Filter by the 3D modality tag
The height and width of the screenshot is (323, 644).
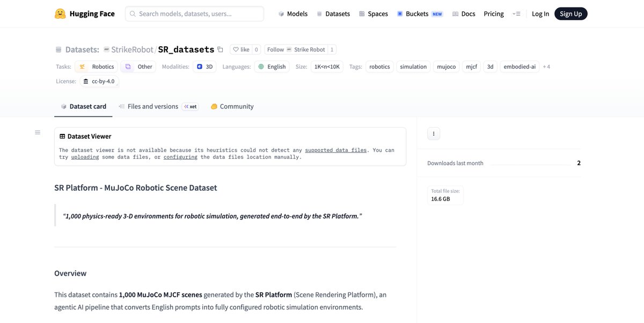click(205, 67)
